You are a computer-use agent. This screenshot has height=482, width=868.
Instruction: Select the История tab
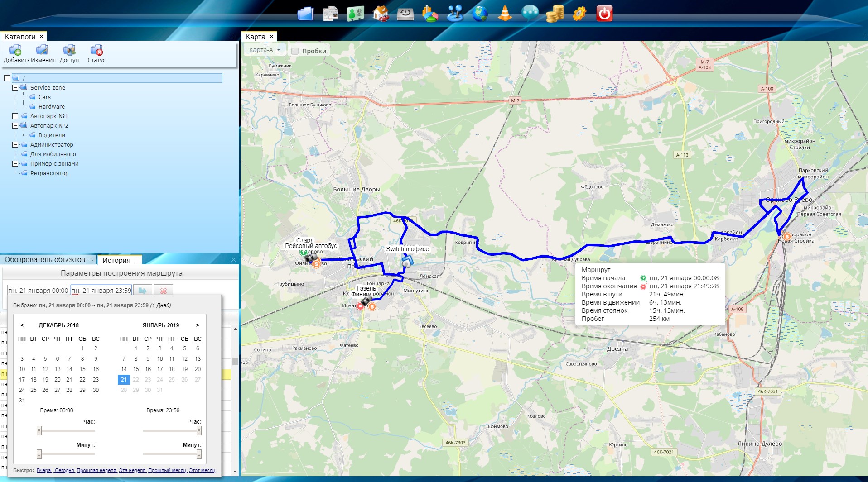tap(116, 260)
